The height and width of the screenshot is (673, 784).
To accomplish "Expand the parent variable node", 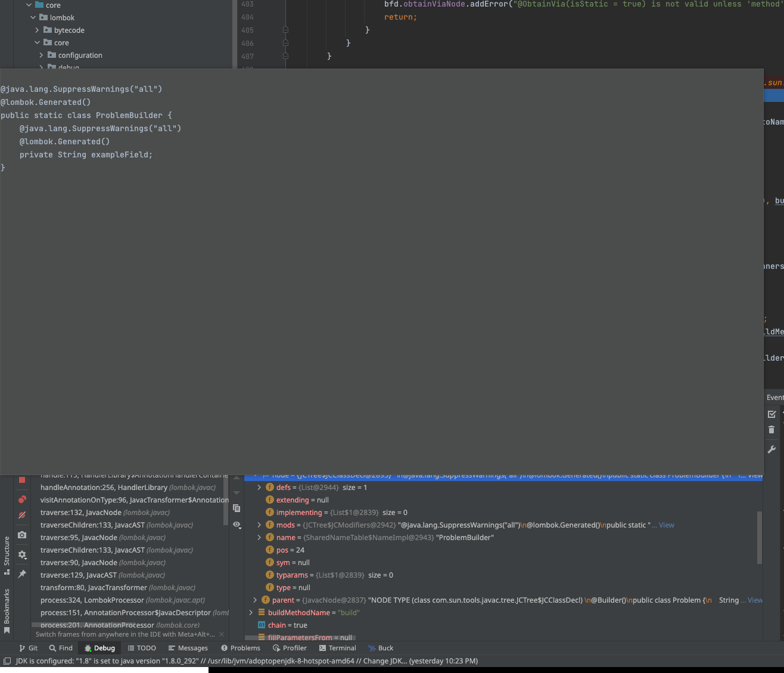I will coord(255,600).
